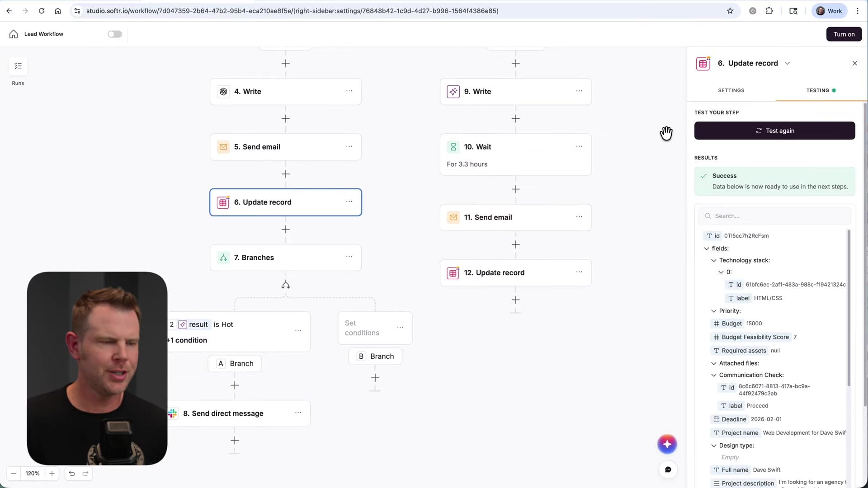Viewport: 868px width, 488px height.
Task: Undo the last canvas change
Action: coord(72,474)
